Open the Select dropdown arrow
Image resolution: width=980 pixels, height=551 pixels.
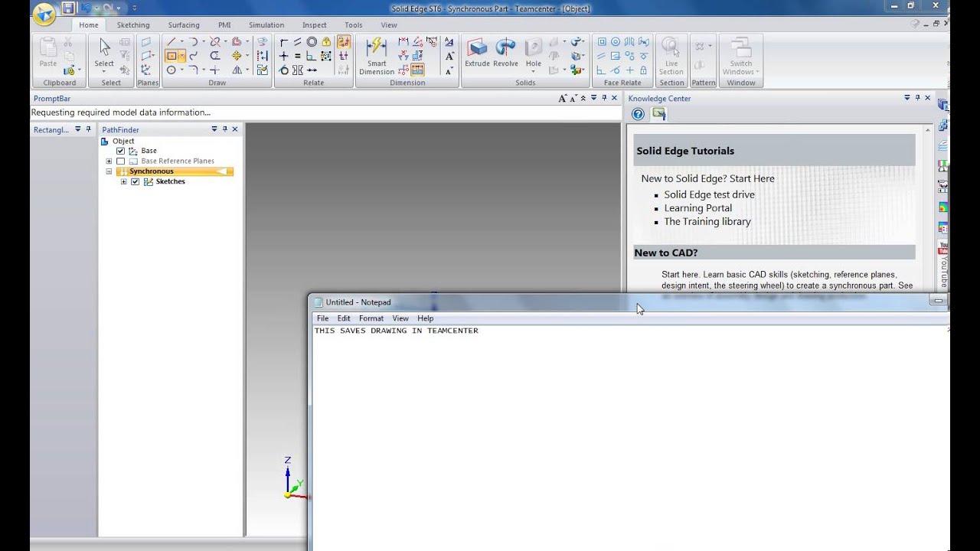point(104,71)
